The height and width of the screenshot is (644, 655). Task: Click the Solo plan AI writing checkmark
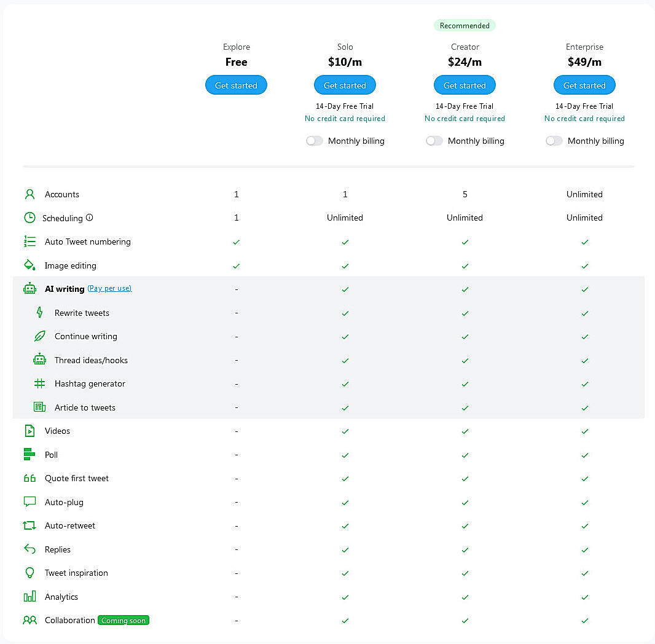pyautogui.click(x=345, y=289)
